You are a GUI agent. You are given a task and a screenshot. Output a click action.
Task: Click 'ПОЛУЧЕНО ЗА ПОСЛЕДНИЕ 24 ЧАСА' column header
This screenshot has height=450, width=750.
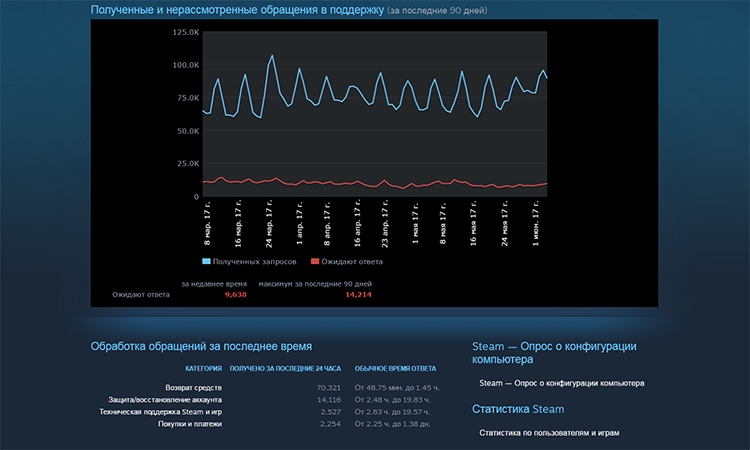285,369
